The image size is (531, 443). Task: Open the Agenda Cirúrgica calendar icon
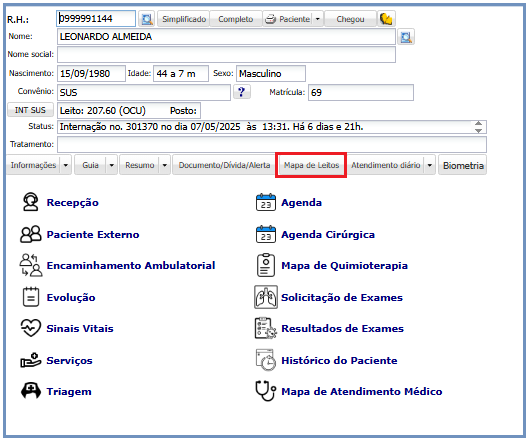(266, 234)
